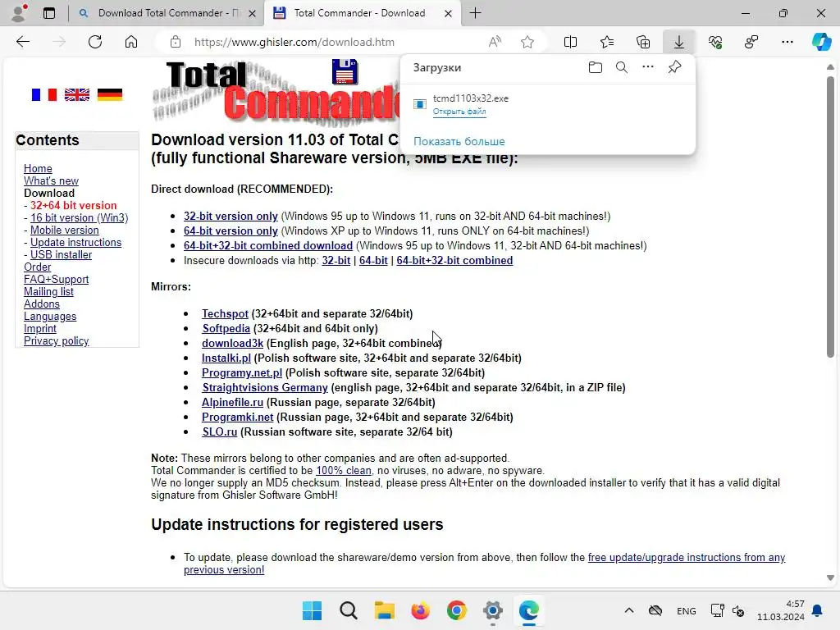The width and height of the screenshot is (840, 630).
Task: Open File Explorer from the taskbar
Action: (384, 610)
